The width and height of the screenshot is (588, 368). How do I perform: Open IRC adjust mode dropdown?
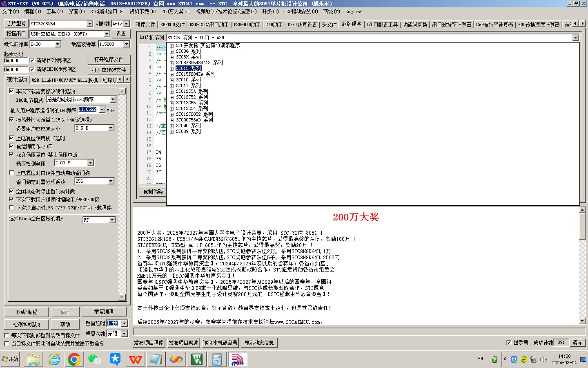[x=113, y=99]
